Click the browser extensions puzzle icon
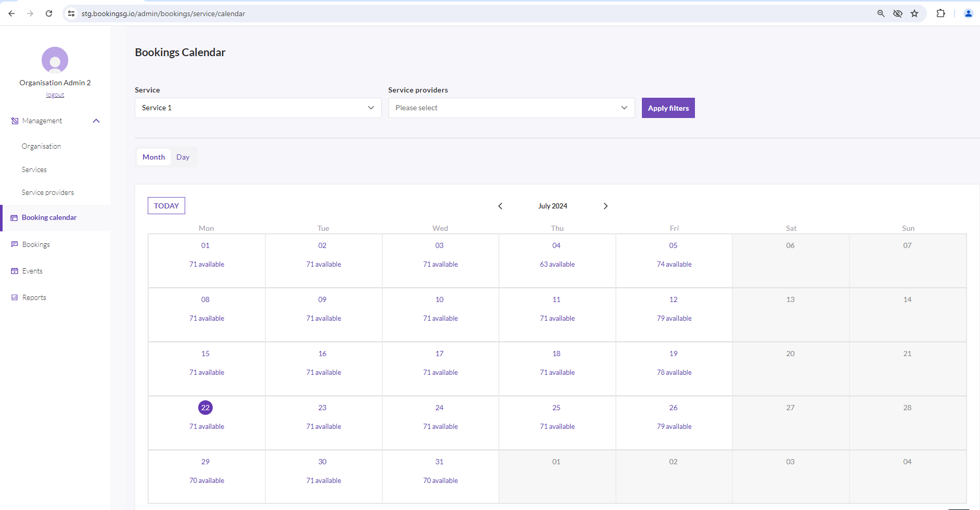The image size is (980, 510). click(941, 14)
